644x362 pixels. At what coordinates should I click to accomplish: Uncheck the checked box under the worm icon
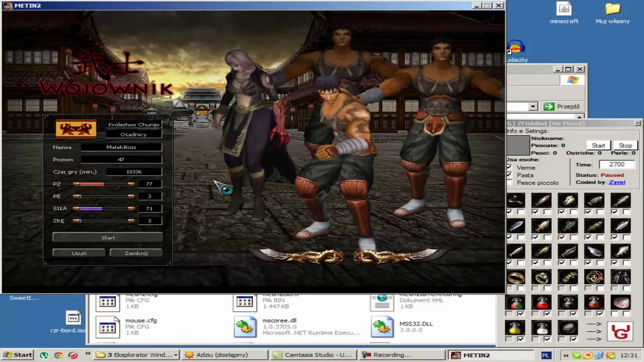pyautogui.click(x=509, y=212)
